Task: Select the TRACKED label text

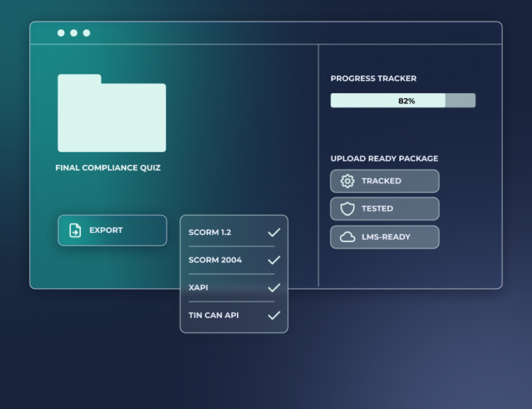Action: (x=381, y=181)
